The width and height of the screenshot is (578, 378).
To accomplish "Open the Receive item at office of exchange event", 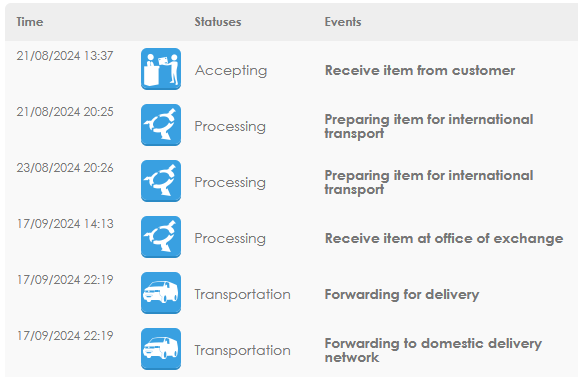I will tap(444, 239).
